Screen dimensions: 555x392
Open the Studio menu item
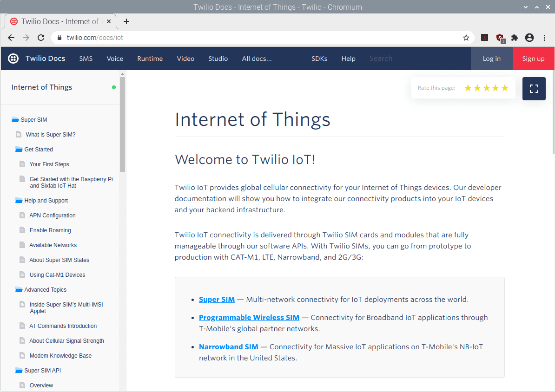tap(218, 59)
